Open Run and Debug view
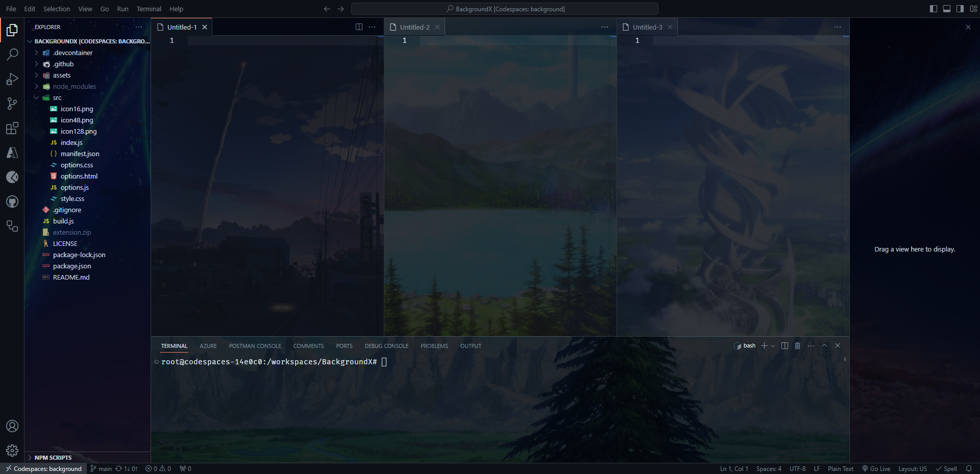980x474 pixels. coord(12,79)
